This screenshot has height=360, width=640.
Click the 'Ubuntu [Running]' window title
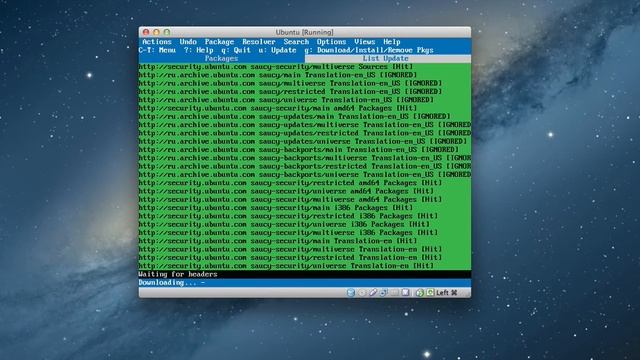(304, 32)
